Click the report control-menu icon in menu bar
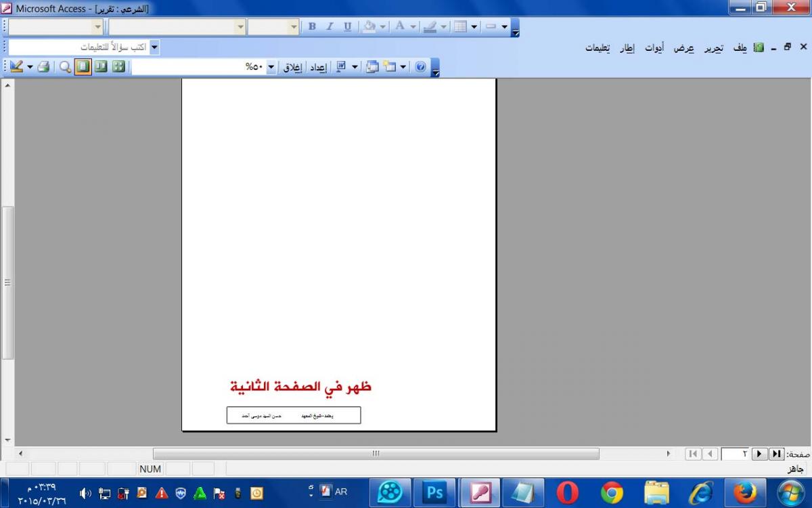The image size is (812, 508). click(759, 47)
